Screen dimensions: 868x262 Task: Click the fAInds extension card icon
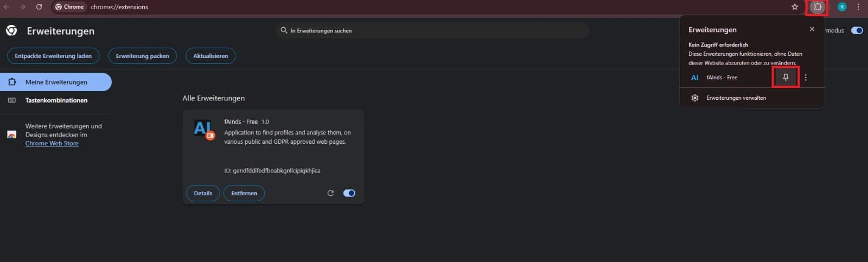click(x=204, y=130)
